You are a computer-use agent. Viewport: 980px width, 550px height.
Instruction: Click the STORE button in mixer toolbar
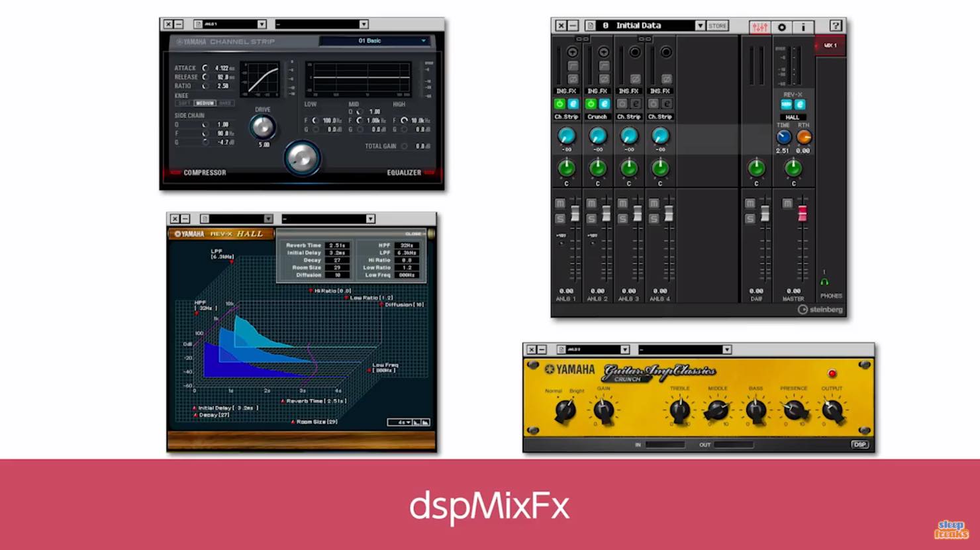[x=718, y=26]
